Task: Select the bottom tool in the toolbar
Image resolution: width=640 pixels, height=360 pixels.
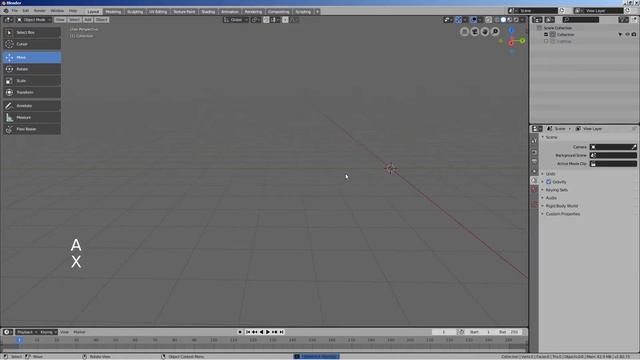Action: click(32, 129)
